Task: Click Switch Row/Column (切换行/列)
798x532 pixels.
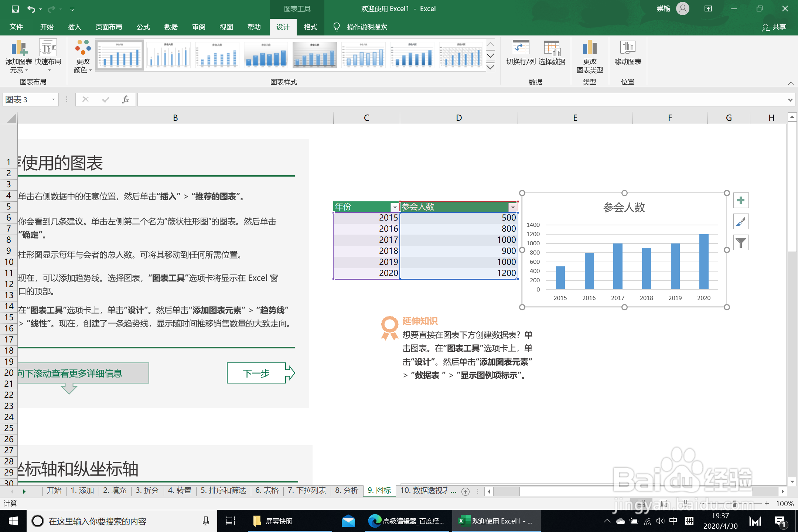Action: coord(521,53)
